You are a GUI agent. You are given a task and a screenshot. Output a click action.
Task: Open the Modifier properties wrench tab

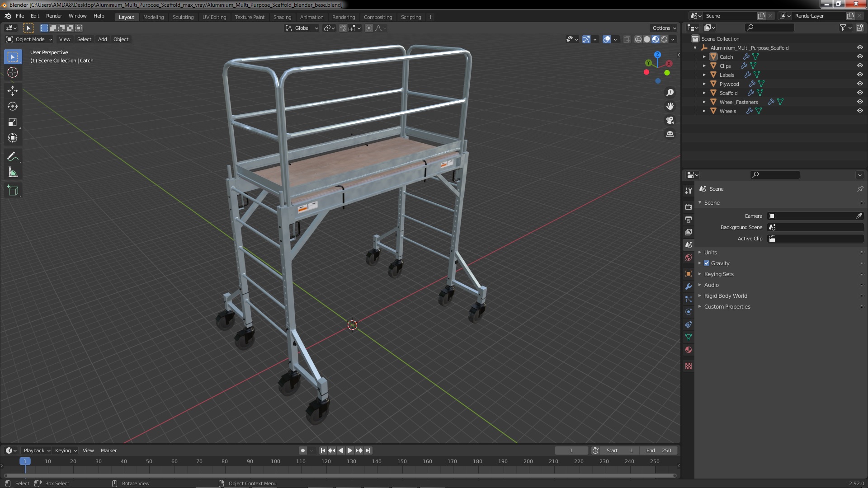(689, 286)
